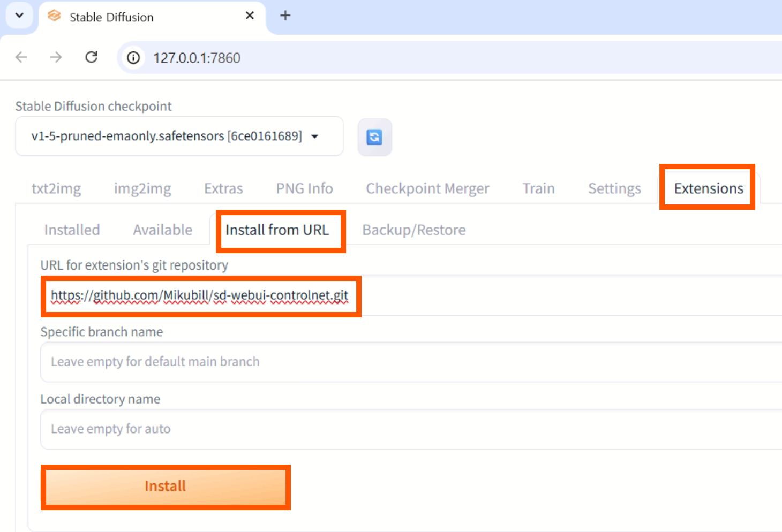This screenshot has height=532, width=782.
Task: Click the Local directory name field
Action: pos(411,429)
